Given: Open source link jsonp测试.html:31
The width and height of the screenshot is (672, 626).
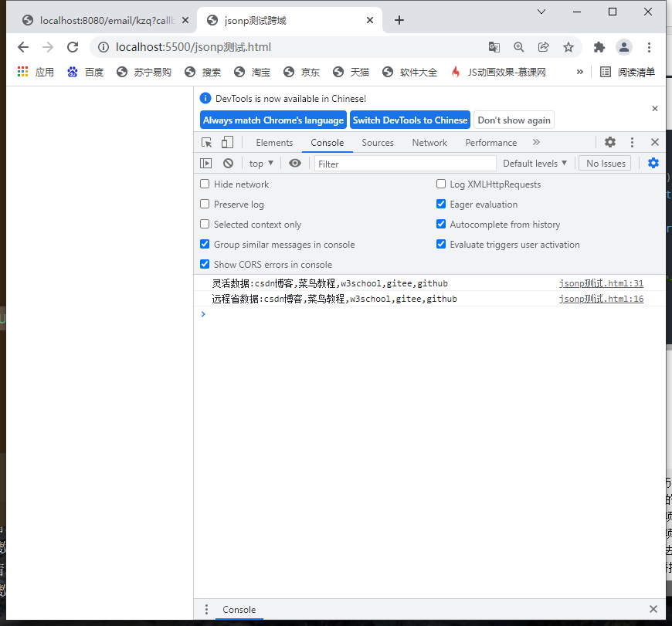Looking at the screenshot, I should (x=601, y=283).
